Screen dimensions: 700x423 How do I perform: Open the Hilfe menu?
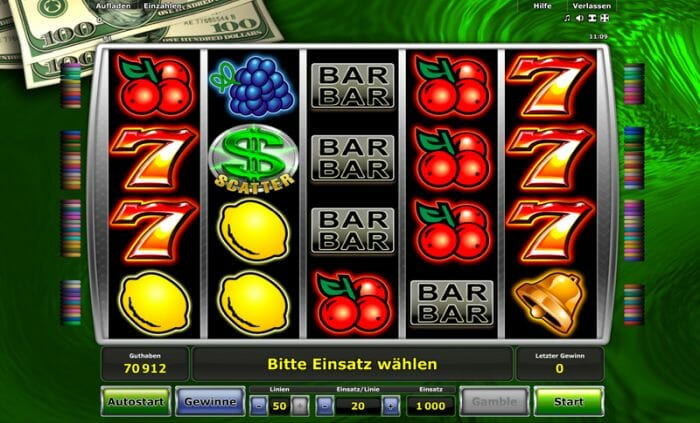click(x=542, y=6)
